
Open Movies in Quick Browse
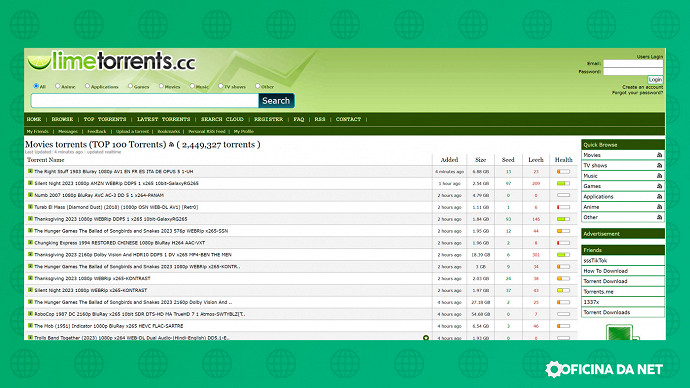[592, 155]
